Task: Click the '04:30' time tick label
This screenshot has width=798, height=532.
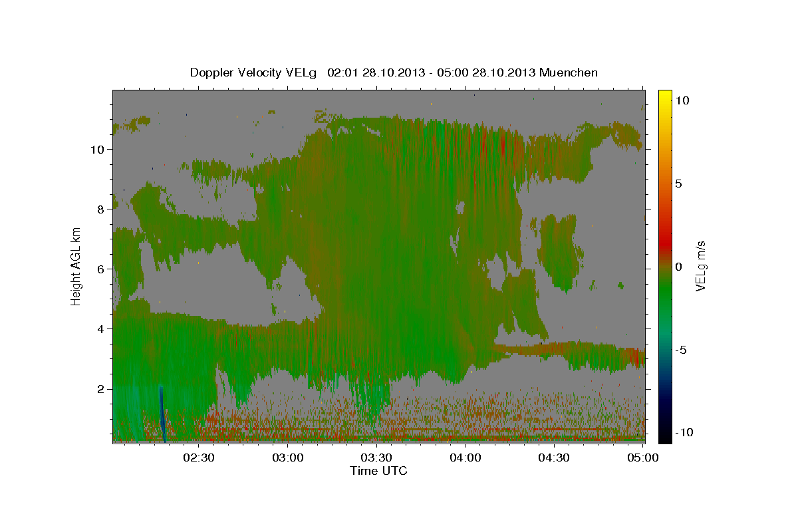Action: click(x=554, y=458)
